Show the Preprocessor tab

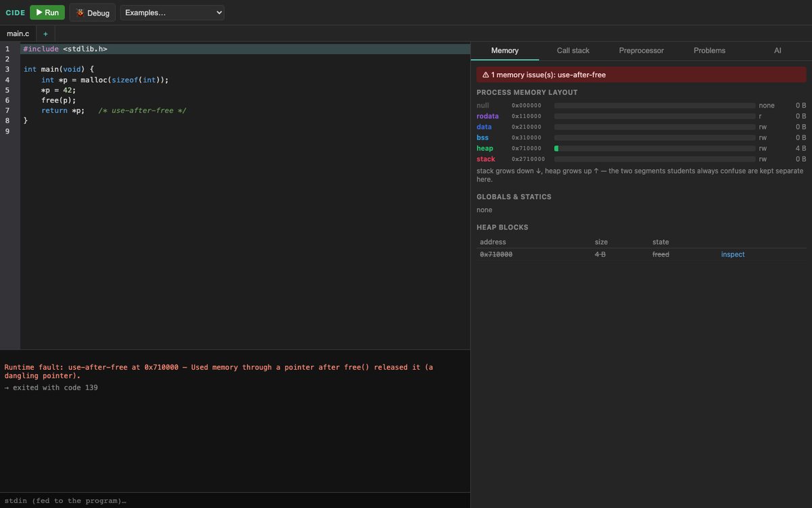(641, 51)
